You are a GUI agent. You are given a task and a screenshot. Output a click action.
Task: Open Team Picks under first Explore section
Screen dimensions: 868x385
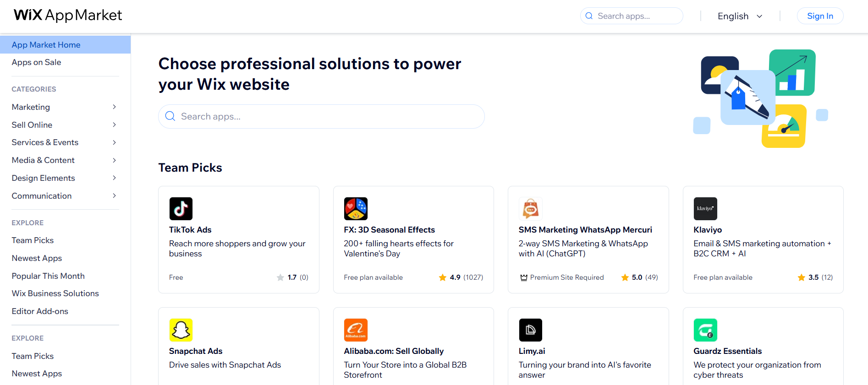[x=33, y=240]
